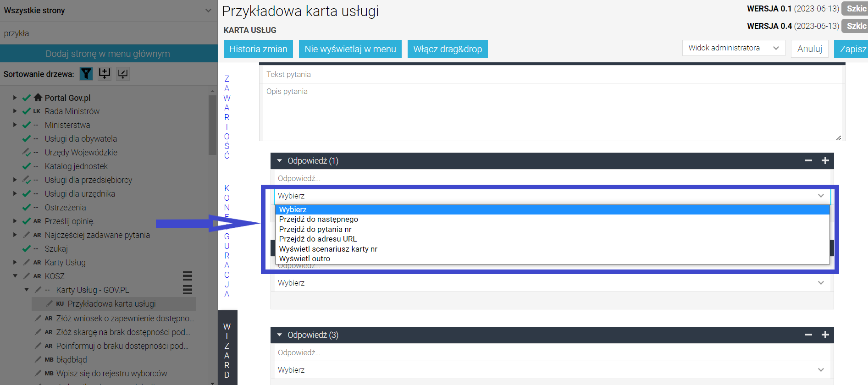Click pencil icon beside Najczęściej zadawane pytania

pos(27,235)
